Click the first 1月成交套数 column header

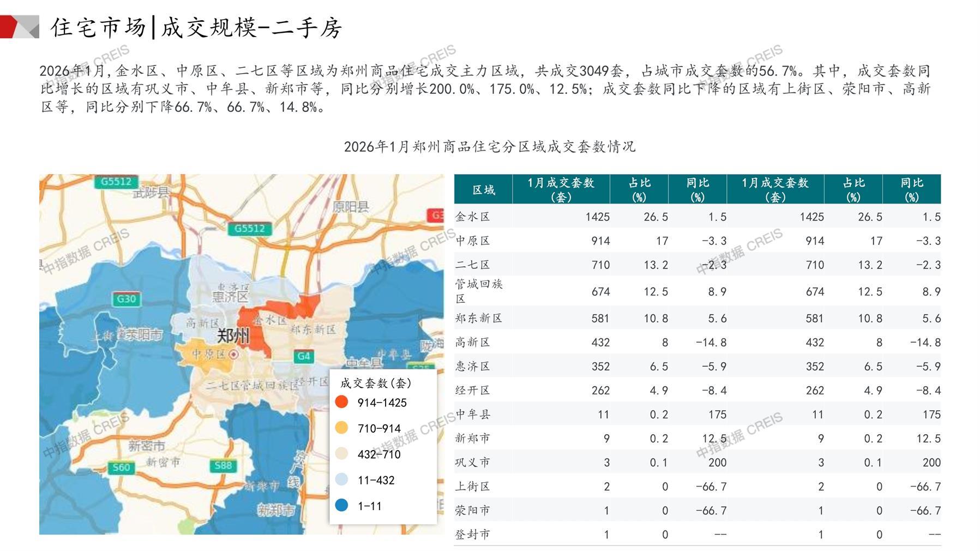point(561,189)
